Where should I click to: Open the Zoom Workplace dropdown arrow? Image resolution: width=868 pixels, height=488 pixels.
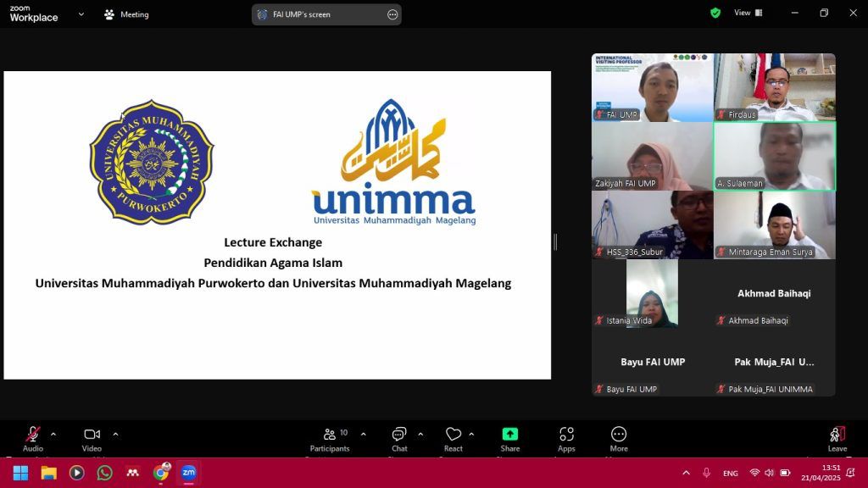pos(81,14)
